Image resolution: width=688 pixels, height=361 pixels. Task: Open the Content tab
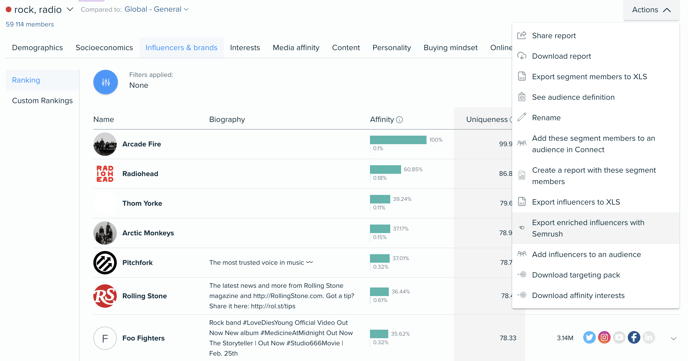point(346,47)
